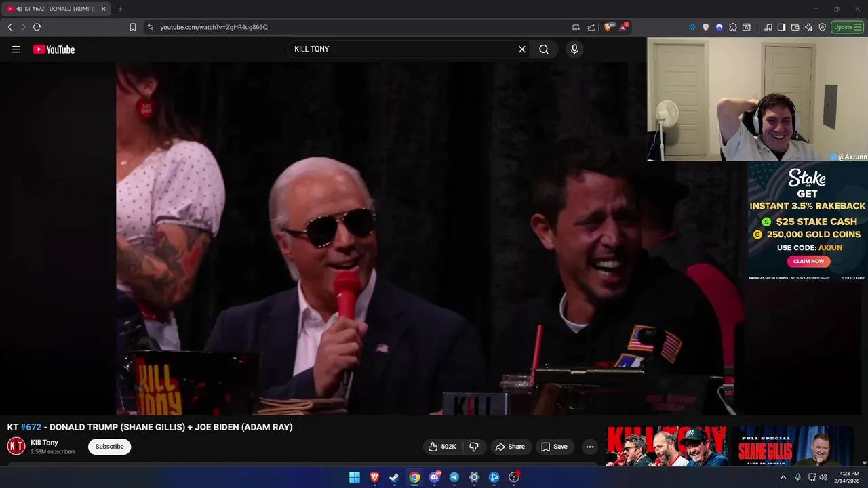
Task: Open more actions ellipsis menu
Action: point(590,447)
